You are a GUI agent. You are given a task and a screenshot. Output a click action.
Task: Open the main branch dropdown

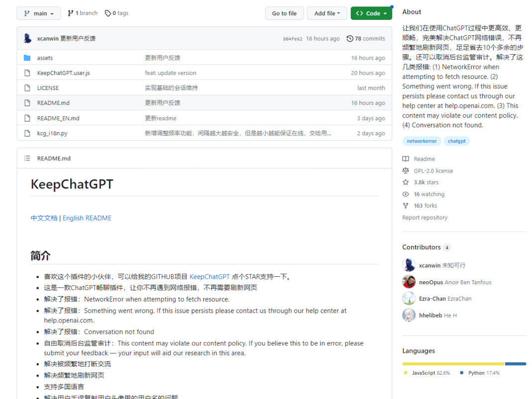coord(39,13)
